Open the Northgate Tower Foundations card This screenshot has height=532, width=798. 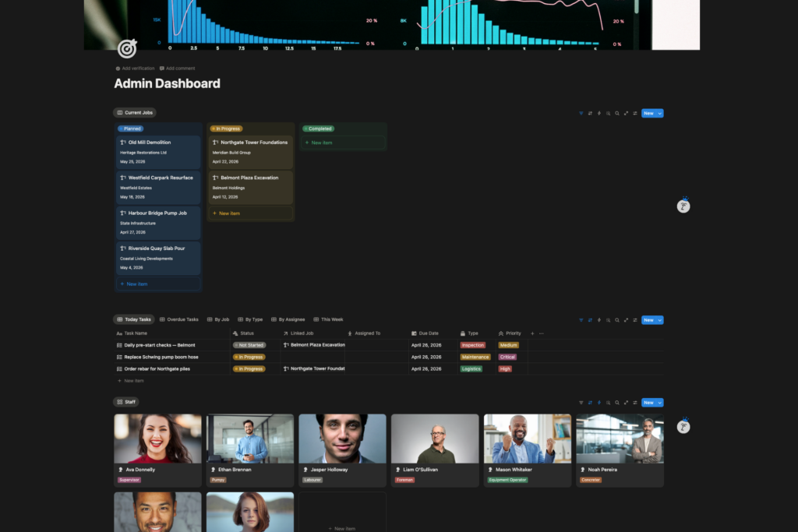[x=251, y=152]
